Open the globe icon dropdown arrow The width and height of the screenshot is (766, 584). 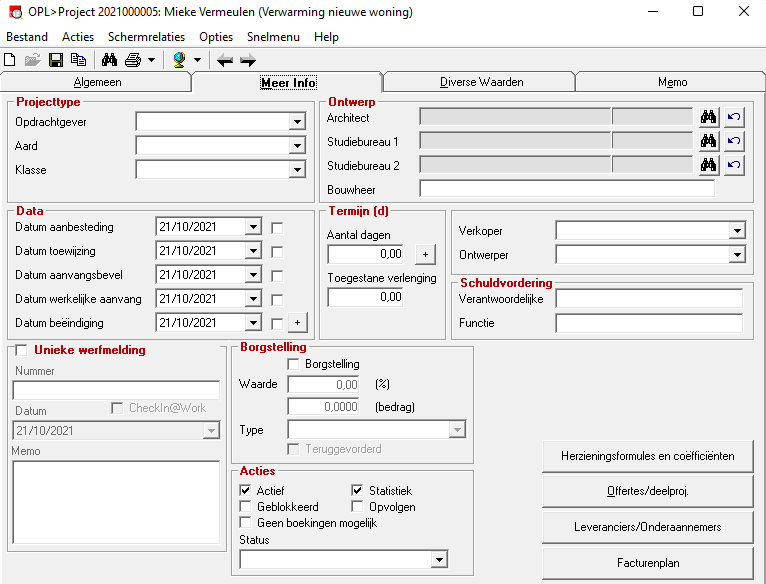(197, 60)
